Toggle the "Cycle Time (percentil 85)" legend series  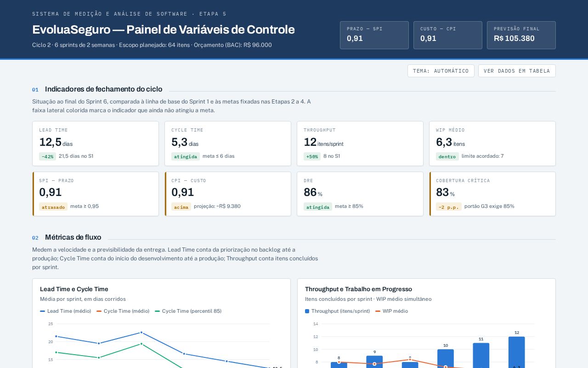pos(188,311)
